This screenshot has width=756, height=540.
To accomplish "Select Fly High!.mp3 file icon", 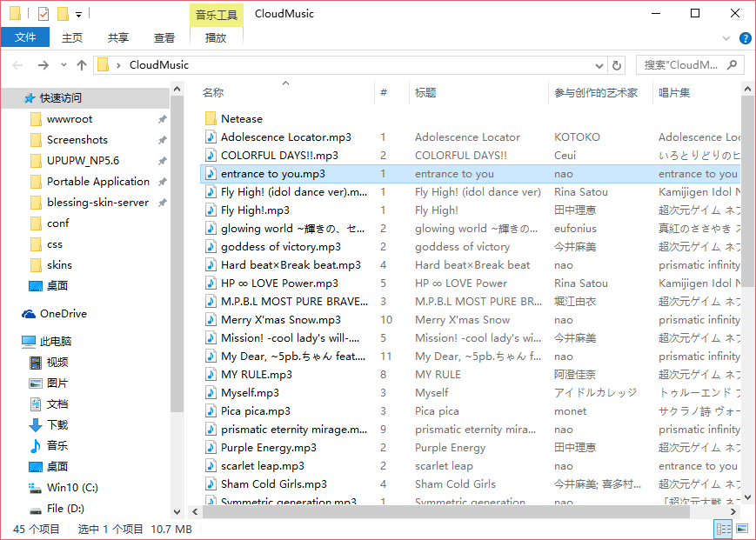I will click(211, 210).
